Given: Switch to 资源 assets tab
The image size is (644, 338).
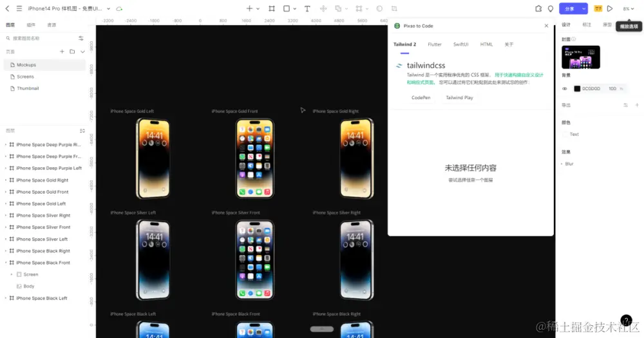Looking at the screenshot, I should coord(52,25).
